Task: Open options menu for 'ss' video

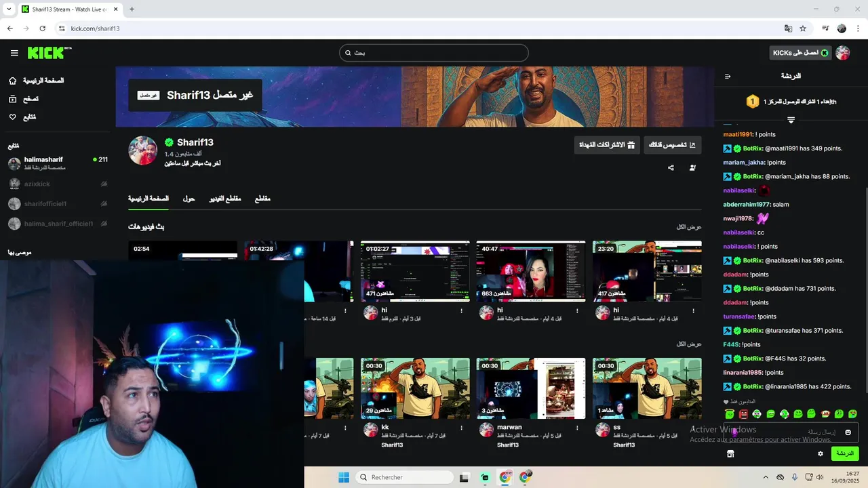Action: (694, 428)
